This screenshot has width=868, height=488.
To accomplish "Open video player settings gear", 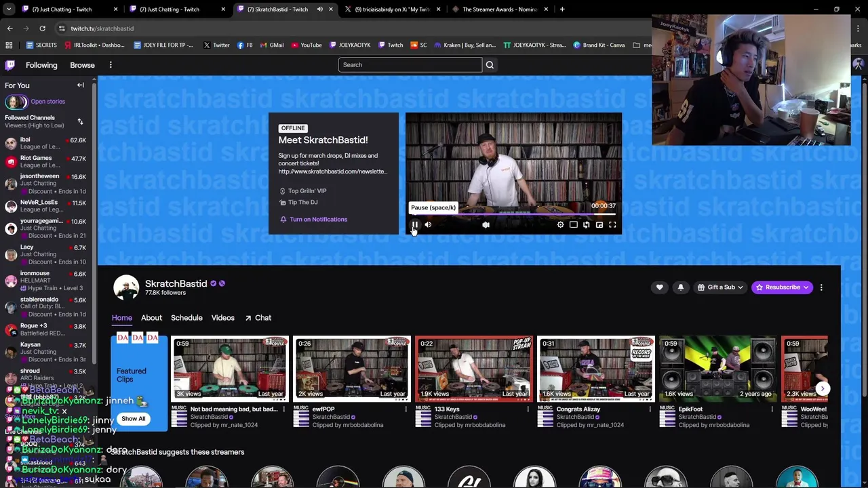I will pos(560,224).
